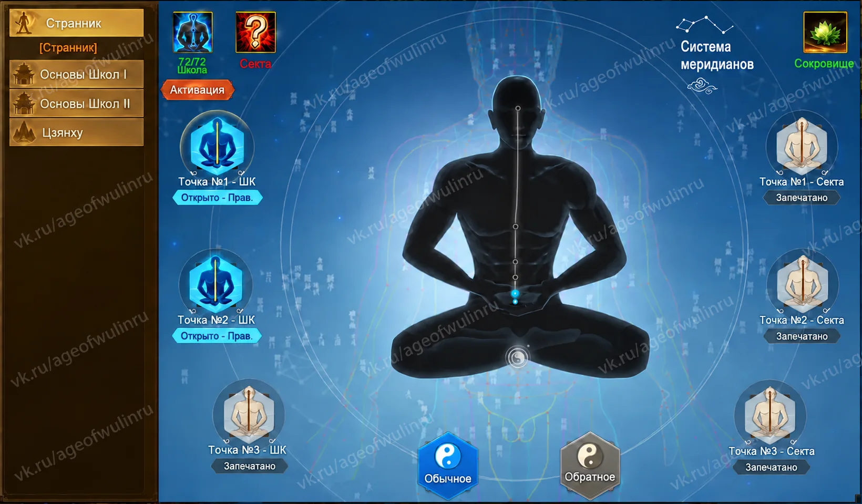This screenshot has height=504, width=862.
Task: Click the Система меридианов title
Action: click(x=717, y=56)
